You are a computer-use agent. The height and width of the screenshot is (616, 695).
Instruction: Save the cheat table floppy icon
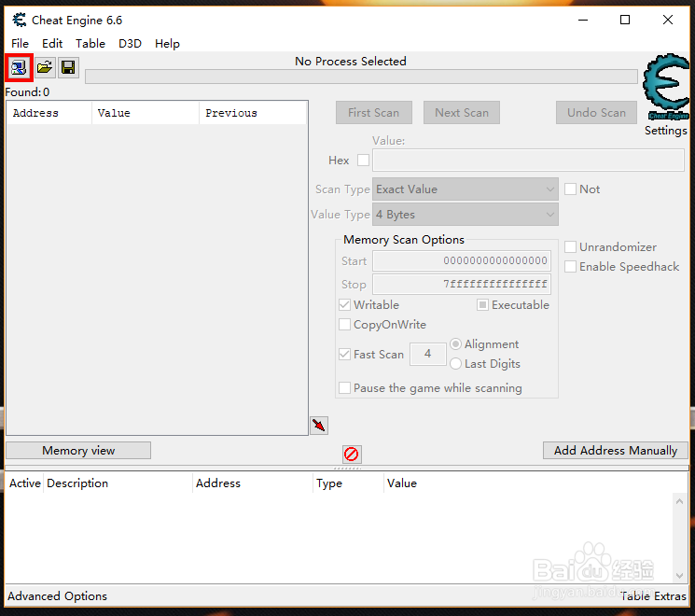click(68, 68)
